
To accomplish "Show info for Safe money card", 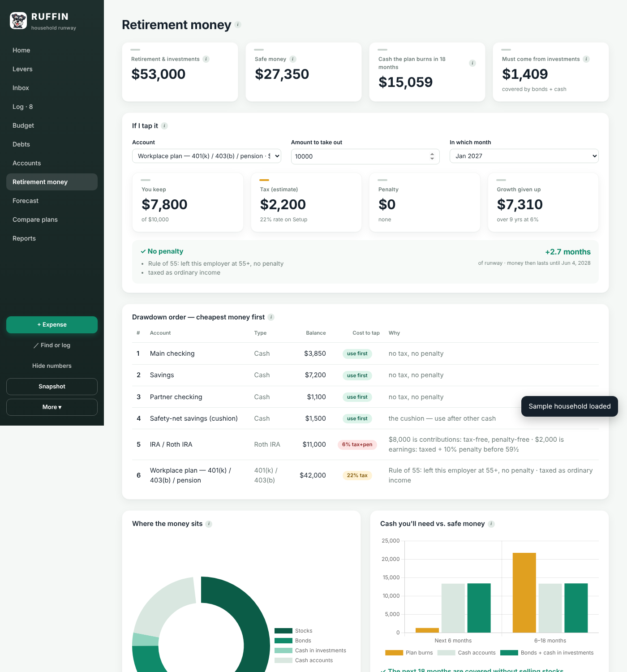I will coord(293,59).
